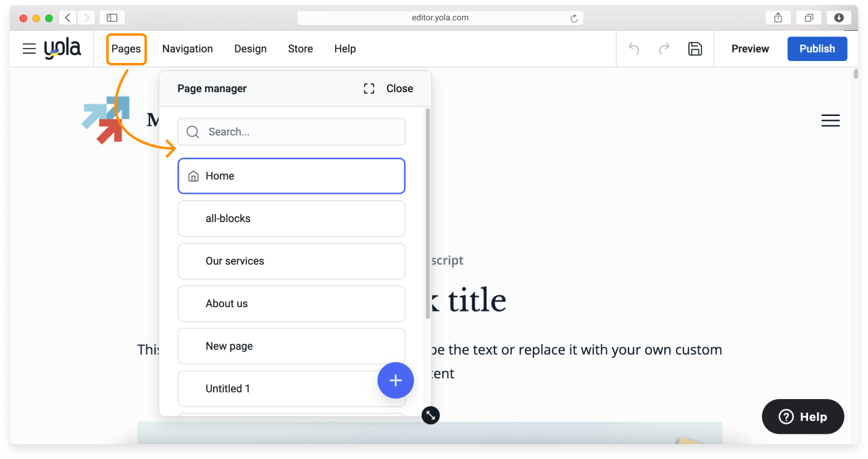Click the Publish button
The image size is (868, 459).
tap(817, 49)
